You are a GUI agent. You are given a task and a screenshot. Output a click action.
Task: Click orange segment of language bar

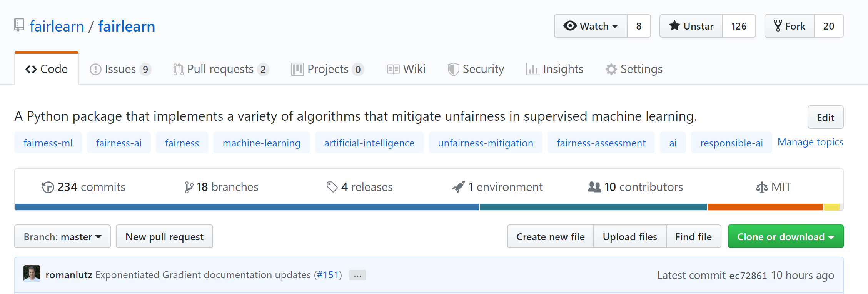pos(765,207)
